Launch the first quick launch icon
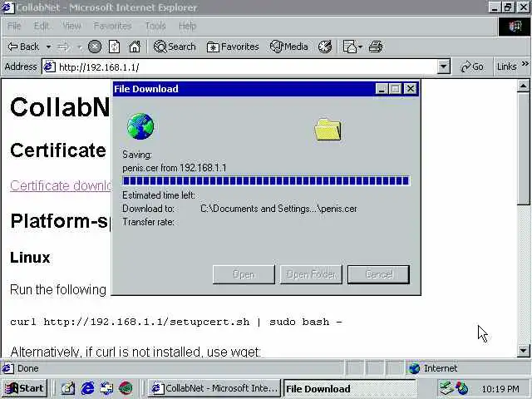 pos(68,388)
